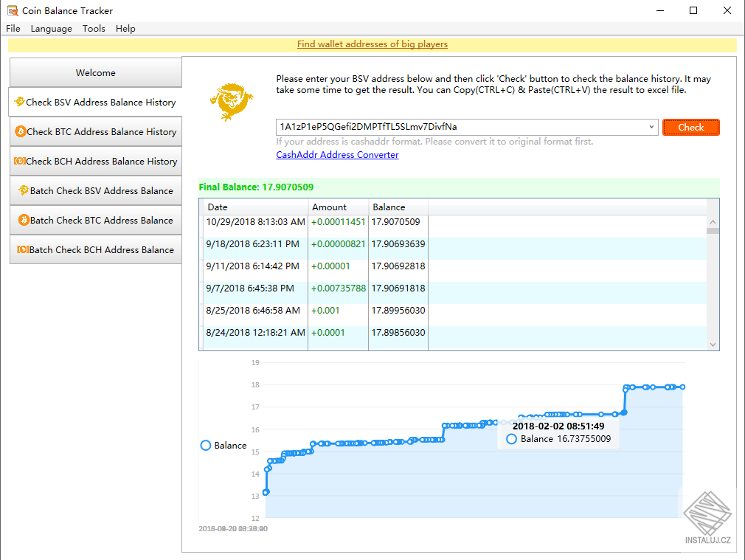745x560 pixels.
Task: Select Batch Check BTC Address Balance
Action: click(95, 221)
